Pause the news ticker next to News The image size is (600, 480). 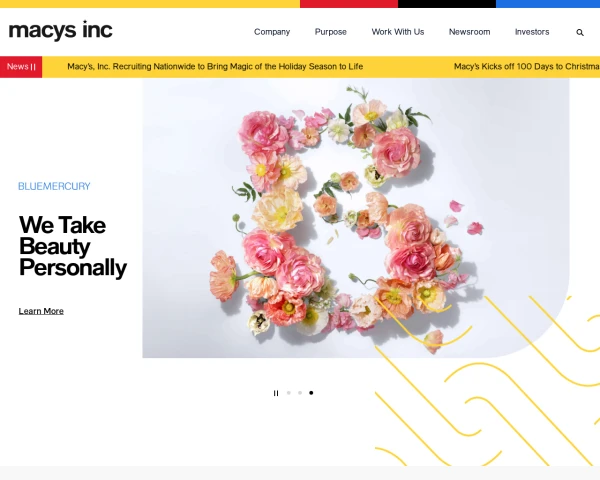click(x=33, y=67)
